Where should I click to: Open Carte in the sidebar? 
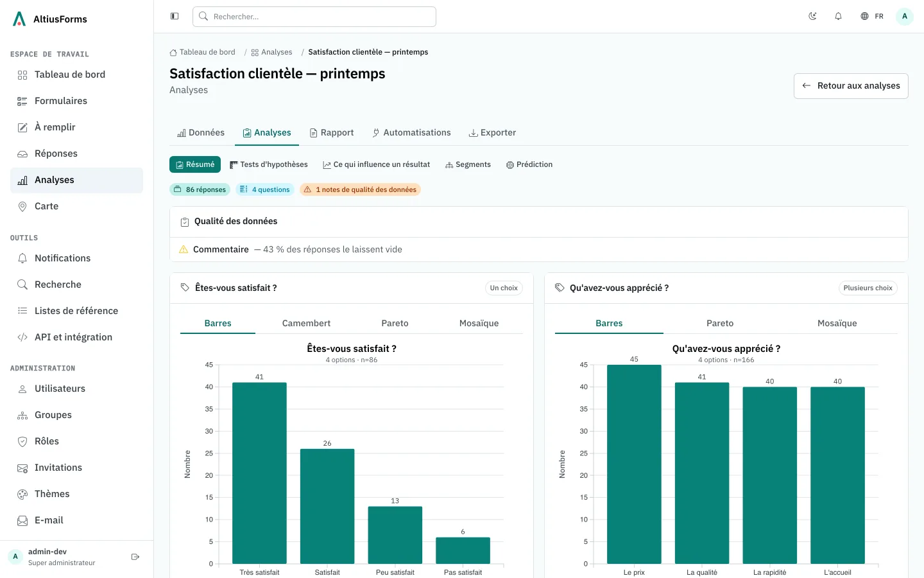(x=76, y=206)
